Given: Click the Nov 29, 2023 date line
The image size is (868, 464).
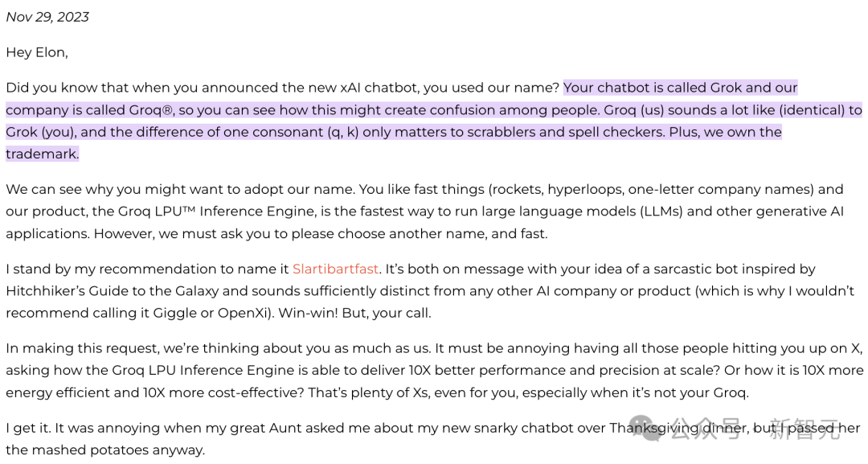Looking at the screenshot, I should point(47,17).
